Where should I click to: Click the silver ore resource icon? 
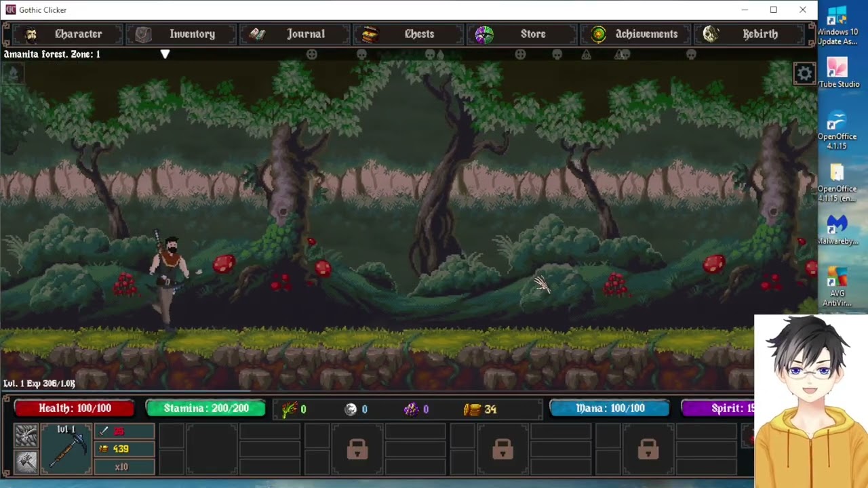click(351, 409)
